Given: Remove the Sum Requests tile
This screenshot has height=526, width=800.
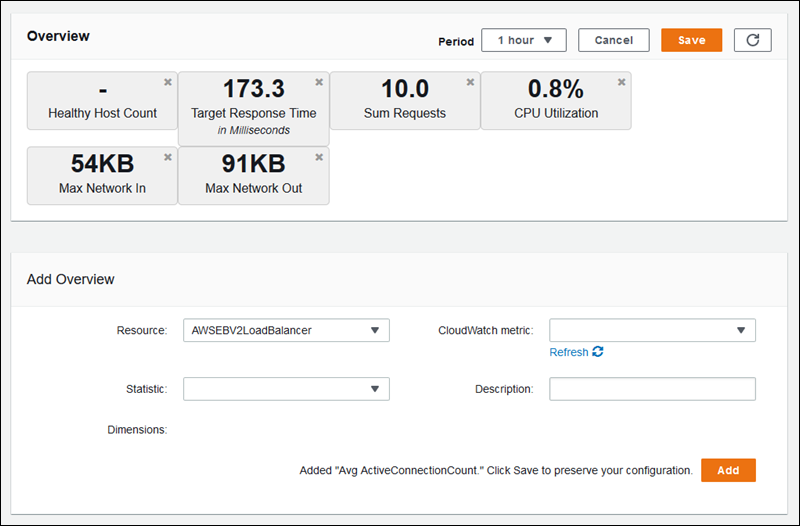Looking at the screenshot, I should [x=470, y=82].
